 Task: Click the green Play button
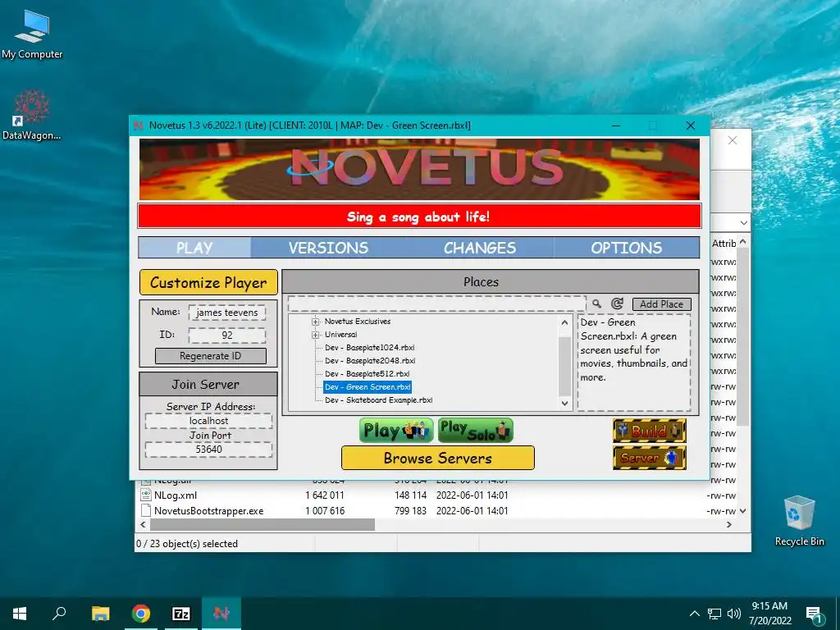(396, 431)
